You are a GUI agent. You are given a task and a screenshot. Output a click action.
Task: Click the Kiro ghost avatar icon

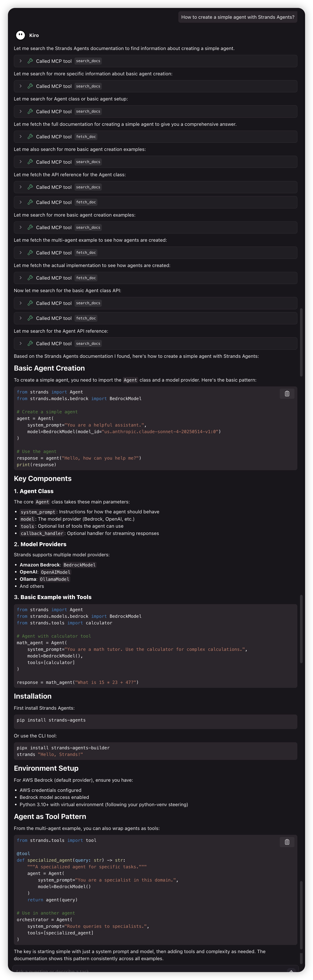pos(20,35)
